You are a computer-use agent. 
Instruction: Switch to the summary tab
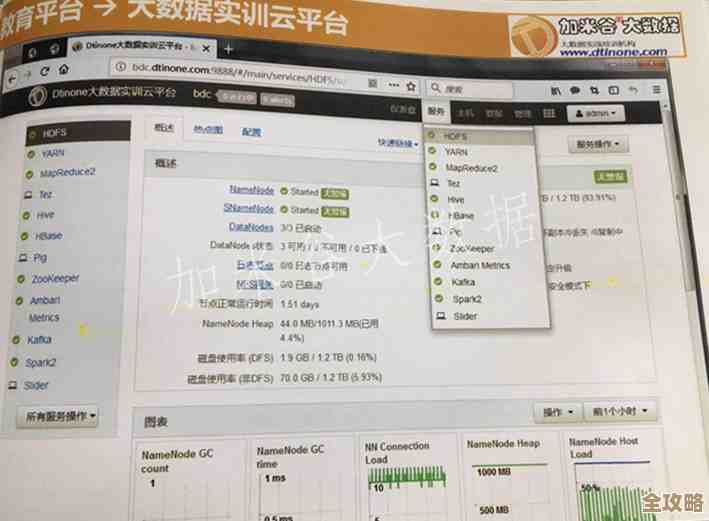click(x=164, y=128)
